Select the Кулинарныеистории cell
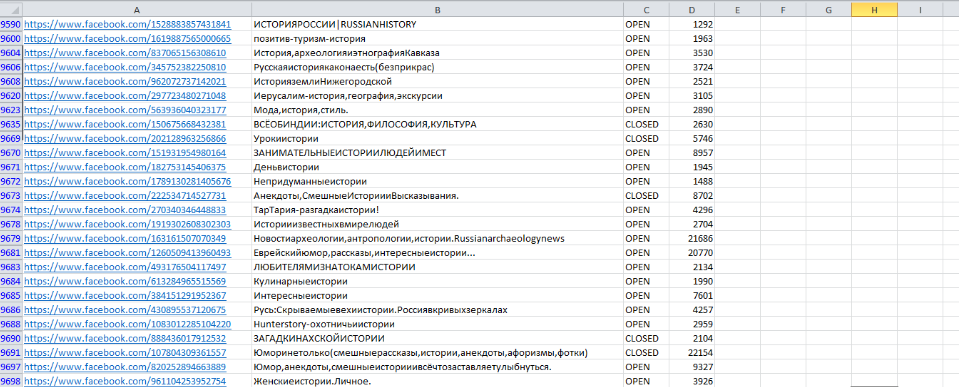Image resolution: width=959 pixels, height=387 pixels. tap(437, 281)
